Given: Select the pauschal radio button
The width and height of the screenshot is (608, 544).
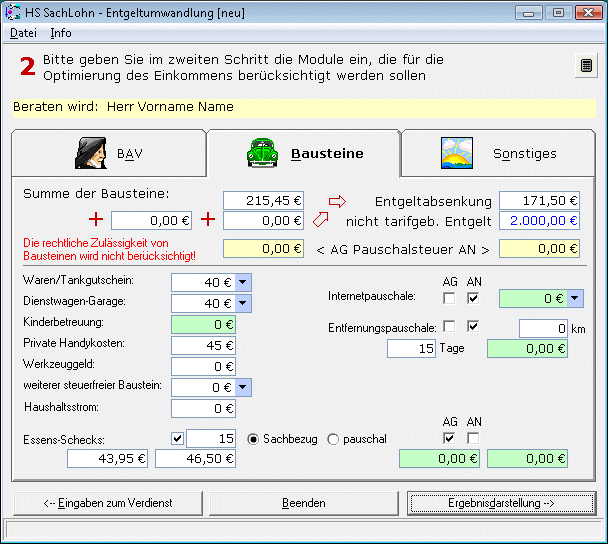Looking at the screenshot, I should [333, 438].
